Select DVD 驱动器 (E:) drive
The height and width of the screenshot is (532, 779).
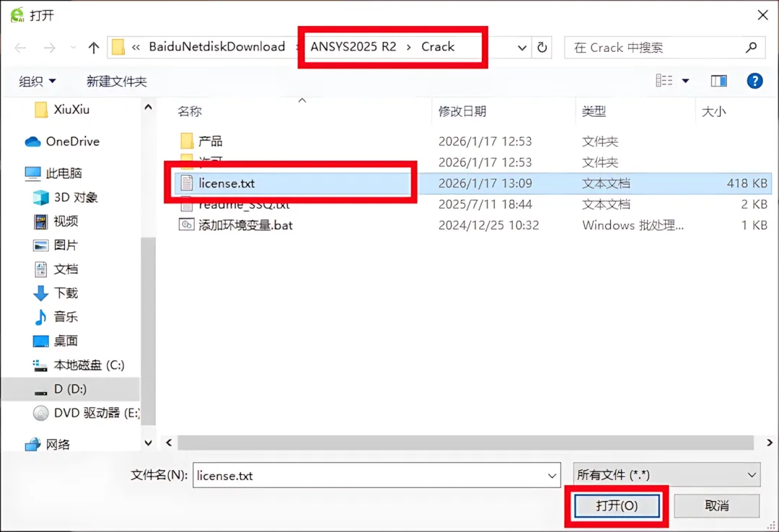tap(85, 413)
